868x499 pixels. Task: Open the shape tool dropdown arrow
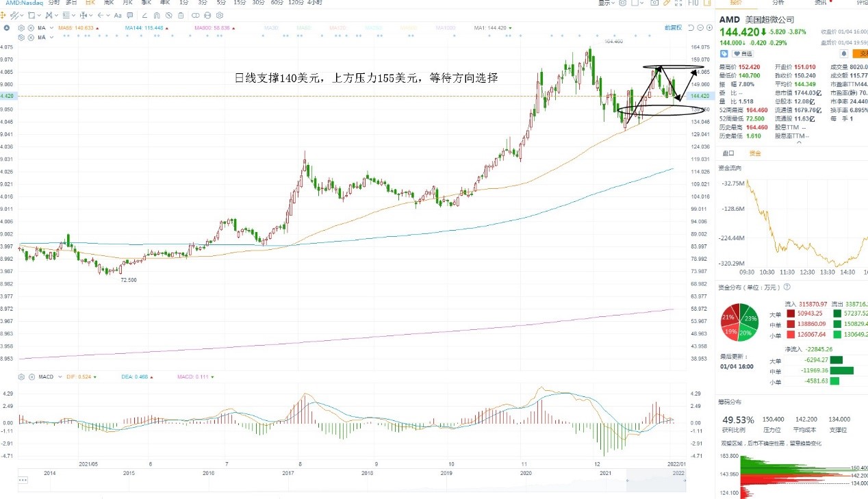coord(39,15)
